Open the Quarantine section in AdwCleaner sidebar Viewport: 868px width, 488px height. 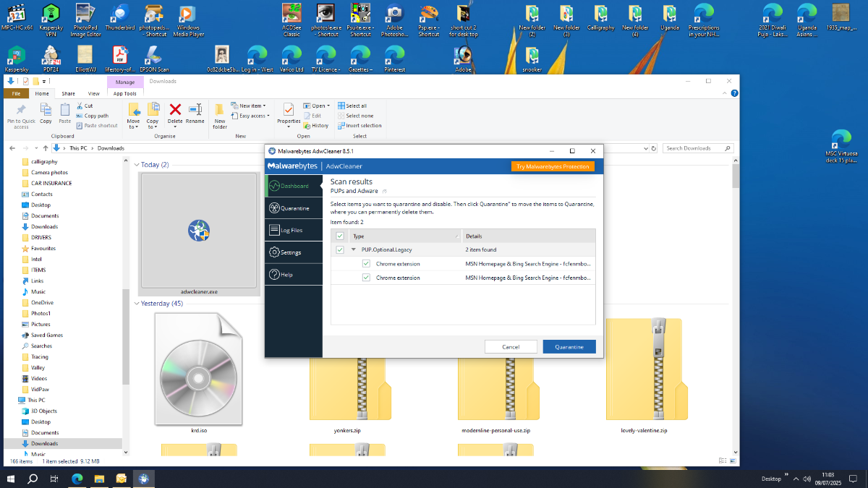click(x=294, y=208)
